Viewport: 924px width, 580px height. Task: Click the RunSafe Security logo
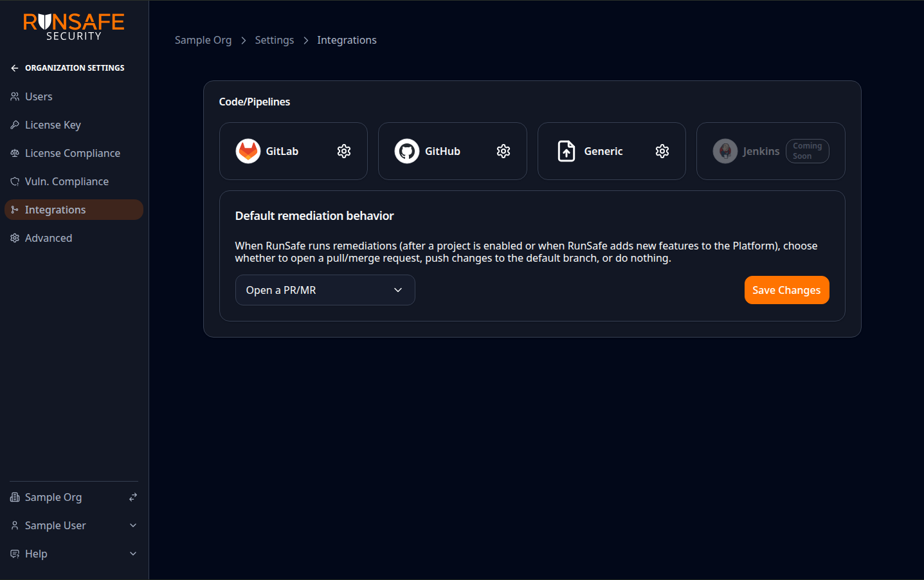(x=74, y=27)
